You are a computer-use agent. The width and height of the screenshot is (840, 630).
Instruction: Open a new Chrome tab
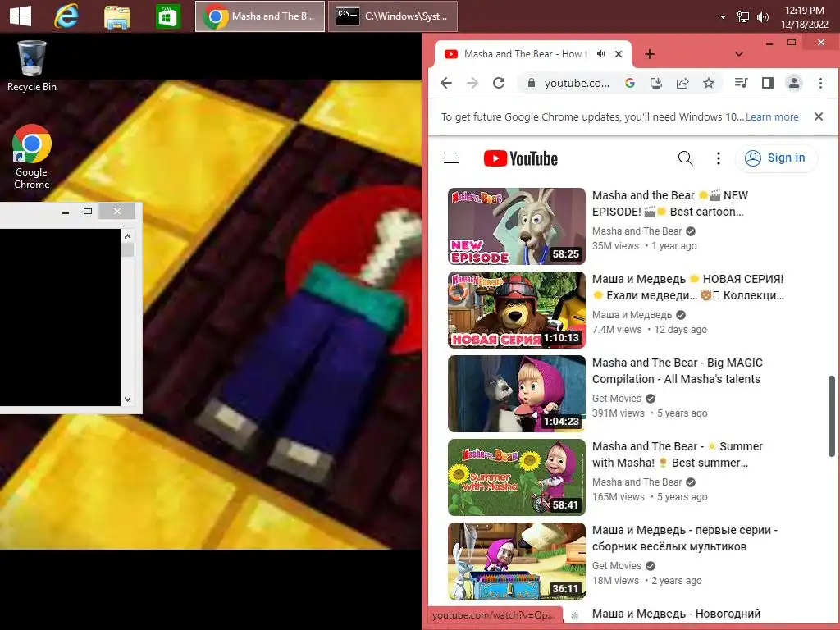coord(650,54)
